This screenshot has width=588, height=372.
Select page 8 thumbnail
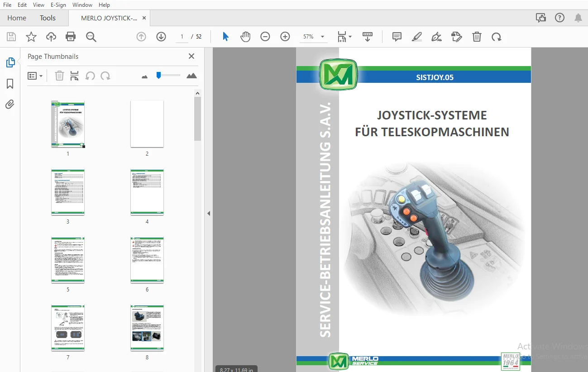[x=147, y=328]
